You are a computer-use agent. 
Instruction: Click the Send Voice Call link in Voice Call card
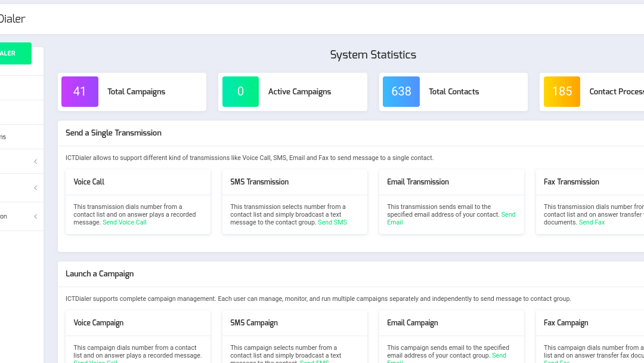(125, 223)
